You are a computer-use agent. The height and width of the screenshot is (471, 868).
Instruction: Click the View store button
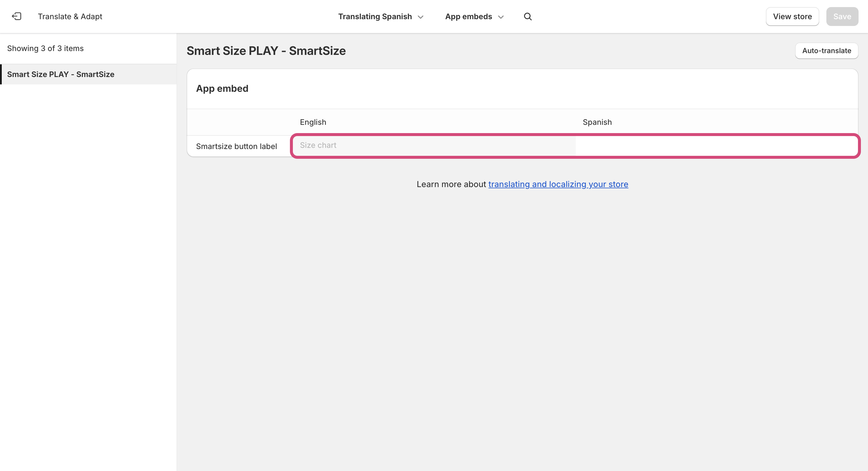click(792, 17)
